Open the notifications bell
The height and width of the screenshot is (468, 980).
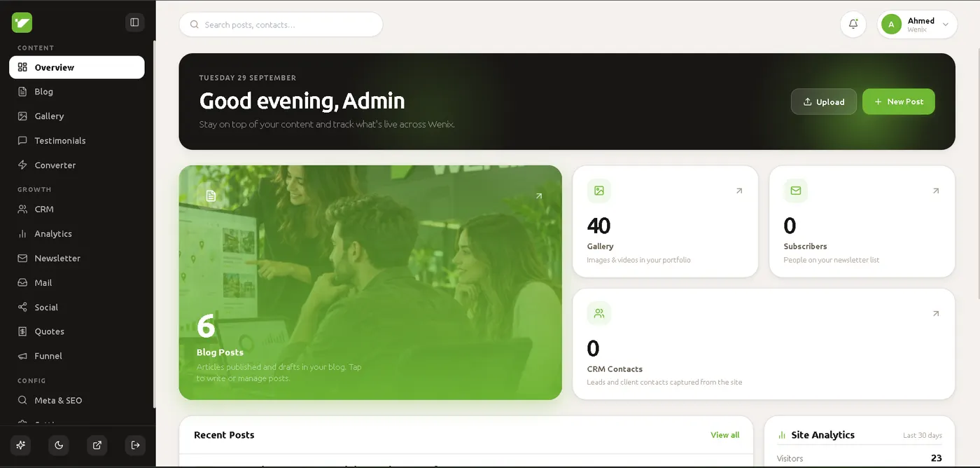click(x=853, y=24)
